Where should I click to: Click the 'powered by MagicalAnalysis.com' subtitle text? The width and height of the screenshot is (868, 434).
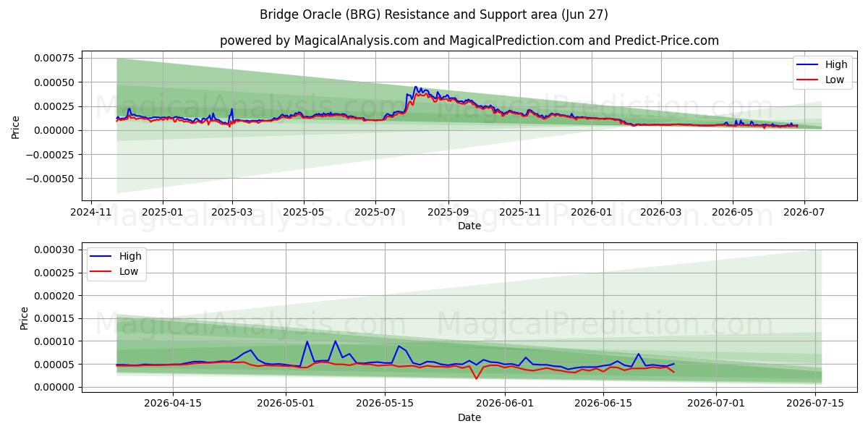click(x=319, y=41)
